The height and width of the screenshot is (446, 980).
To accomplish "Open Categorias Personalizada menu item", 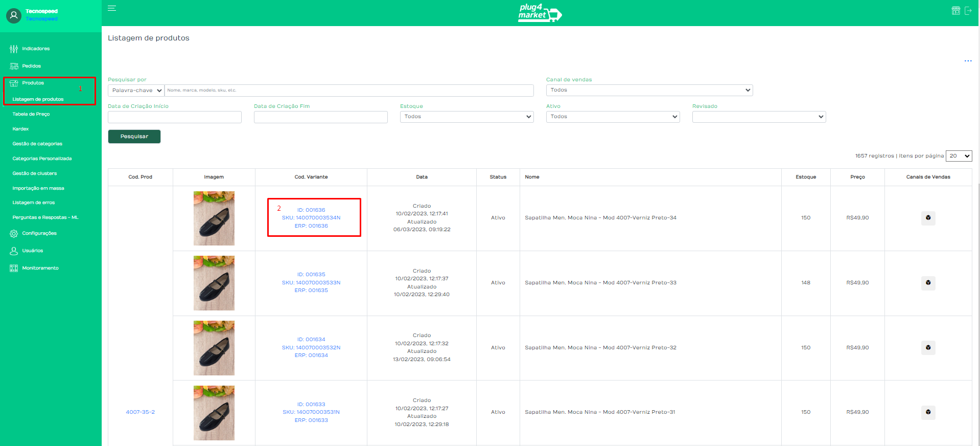I will tap(42, 159).
